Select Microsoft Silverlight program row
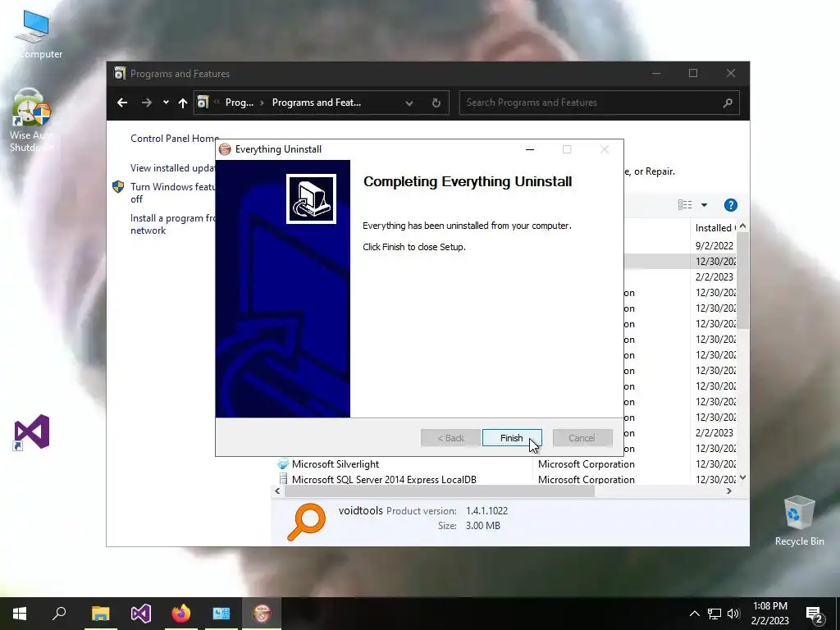Image resolution: width=840 pixels, height=630 pixels. [x=505, y=464]
